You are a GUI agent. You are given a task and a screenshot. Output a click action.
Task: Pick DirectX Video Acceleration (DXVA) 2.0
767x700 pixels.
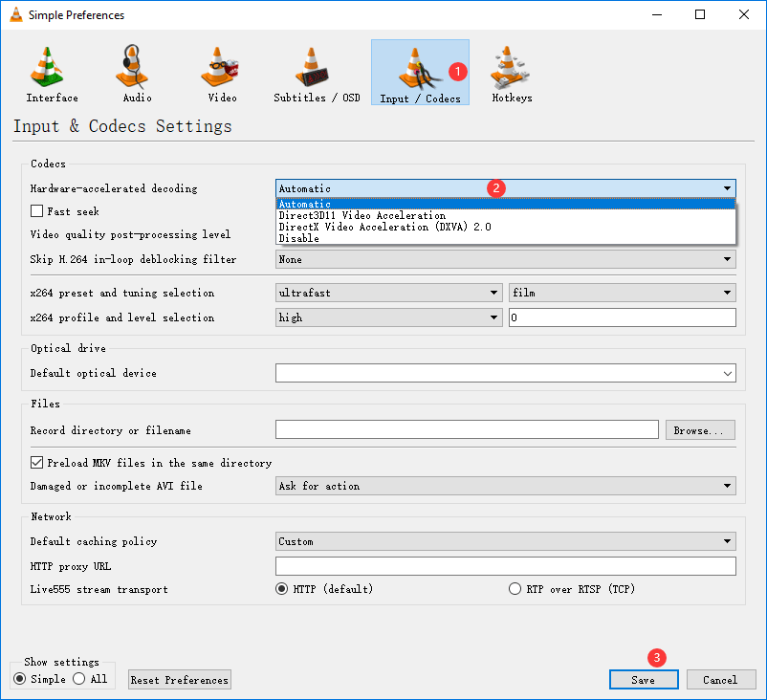pos(505,227)
